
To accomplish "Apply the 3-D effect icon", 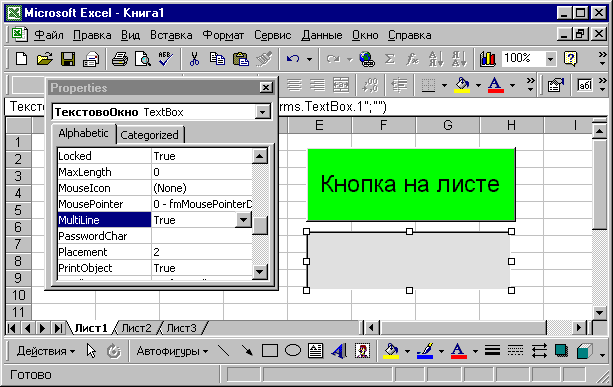I will pyautogui.click(x=584, y=351).
